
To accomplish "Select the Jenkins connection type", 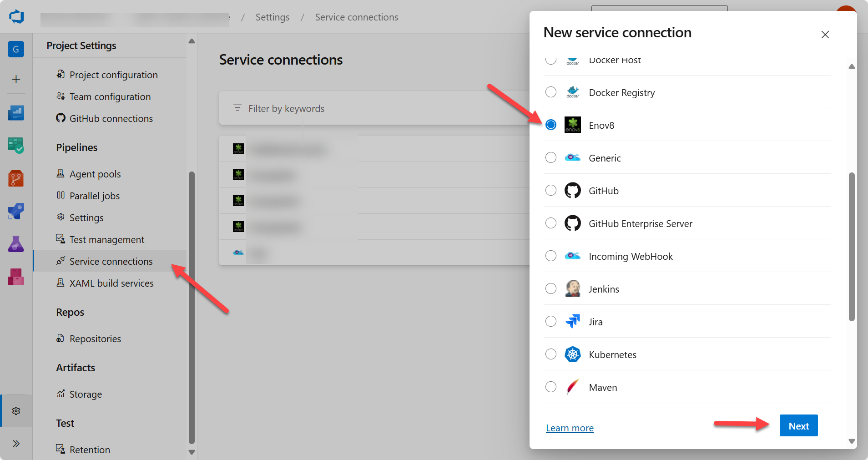I will point(550,288).
